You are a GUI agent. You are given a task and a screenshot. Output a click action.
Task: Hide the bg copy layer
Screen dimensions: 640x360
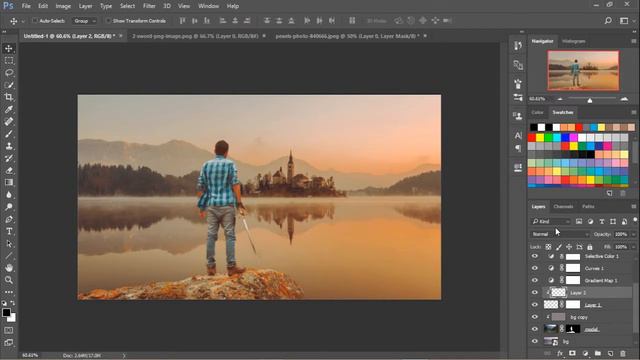535,317
